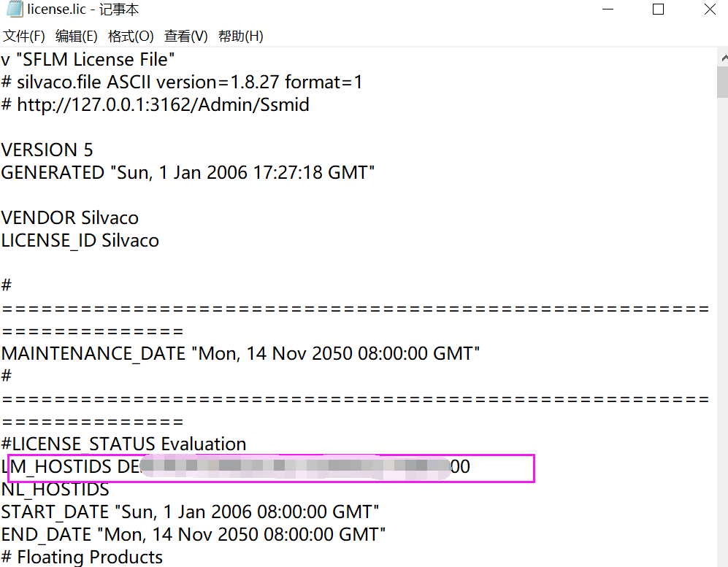Click the 'VENDOR Silvaco' line
Screen dimensions: 728x567
[x=69, y=218]
